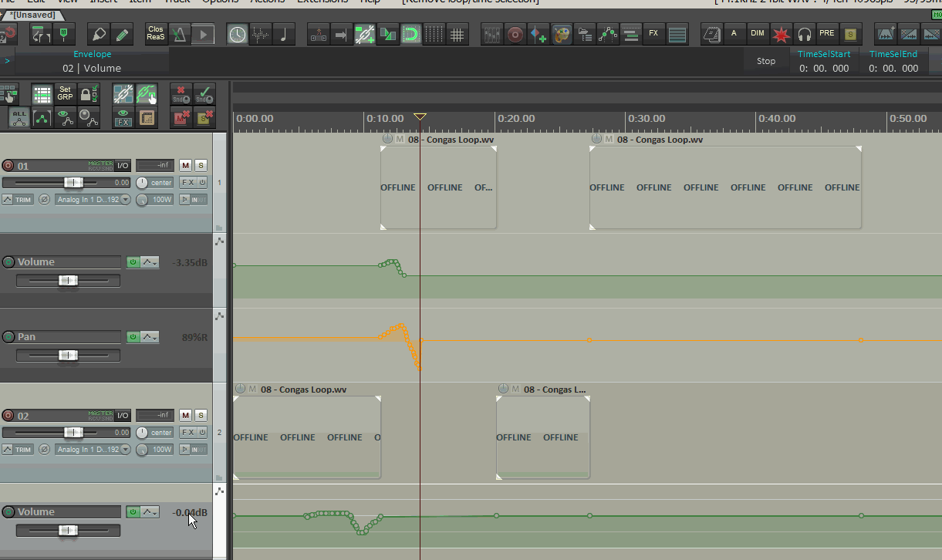Open I/O routing for track 01
This screenshot has width=942, height=560.
(x=123, y=166)
